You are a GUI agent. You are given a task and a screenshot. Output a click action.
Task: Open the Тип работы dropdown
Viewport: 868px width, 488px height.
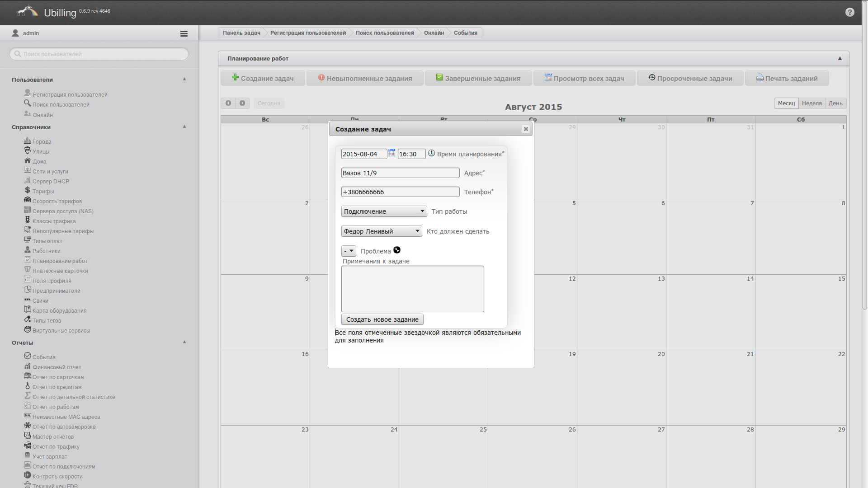pyautogui.click(x=384, y=211)
